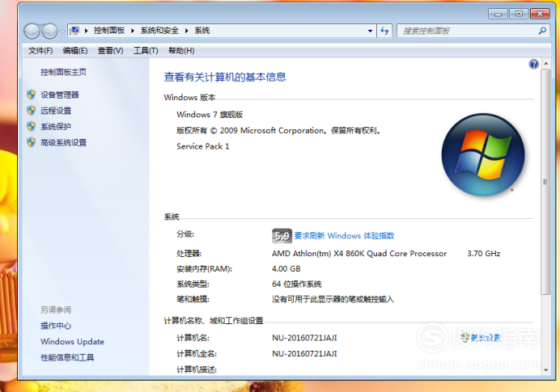Click the Windows logo image
Screen dimensions: 560x392
[x=483, y=154]
